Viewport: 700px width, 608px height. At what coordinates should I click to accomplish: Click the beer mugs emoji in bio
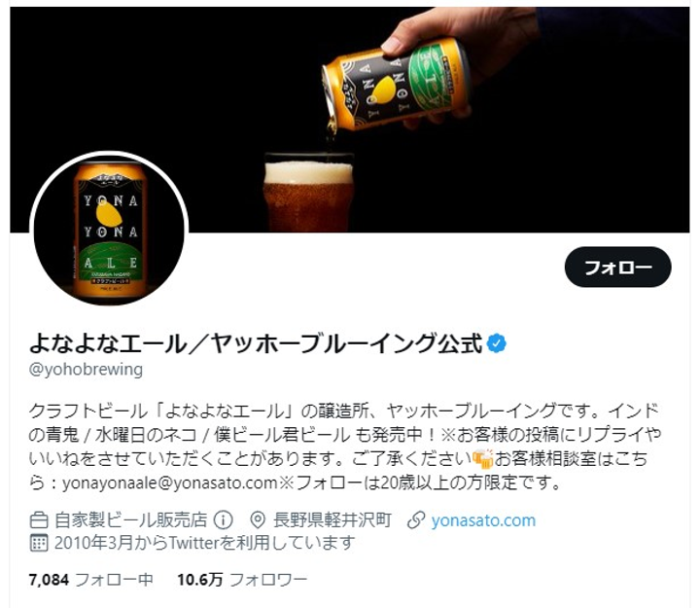point(483,458)
